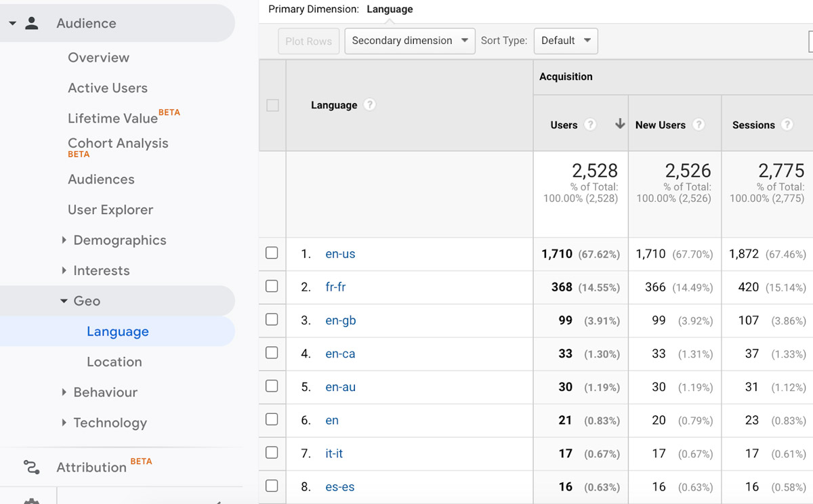Open the en-gb language link

[341, 320]
